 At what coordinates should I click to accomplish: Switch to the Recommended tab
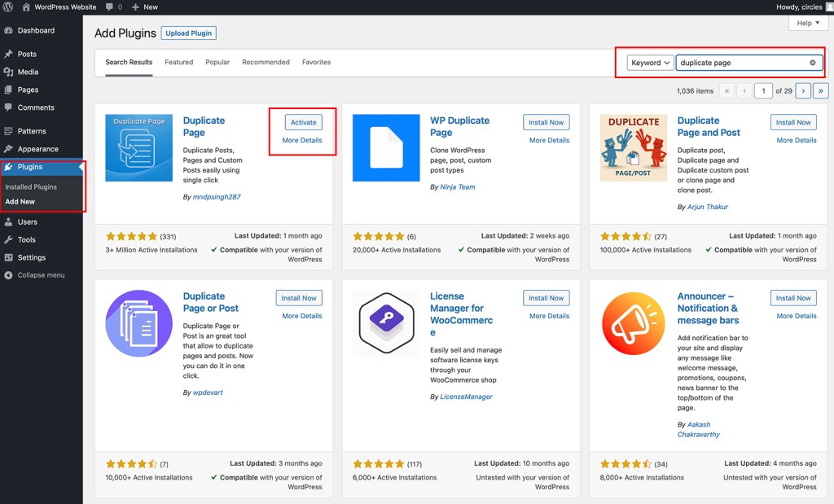[266, 62]
